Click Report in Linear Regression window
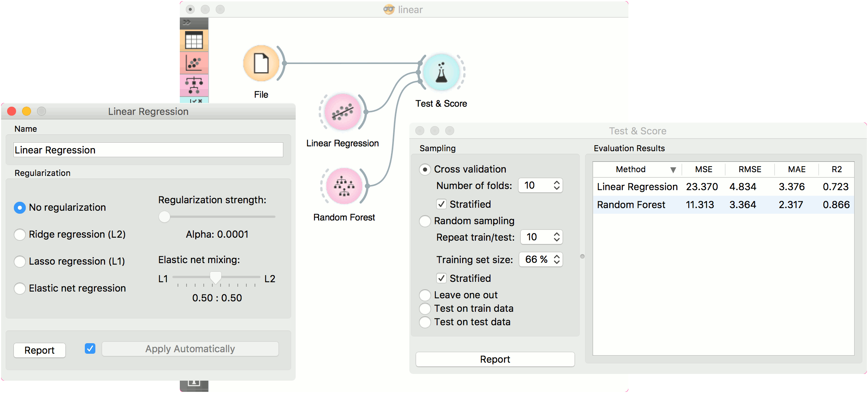 [40, 350]
